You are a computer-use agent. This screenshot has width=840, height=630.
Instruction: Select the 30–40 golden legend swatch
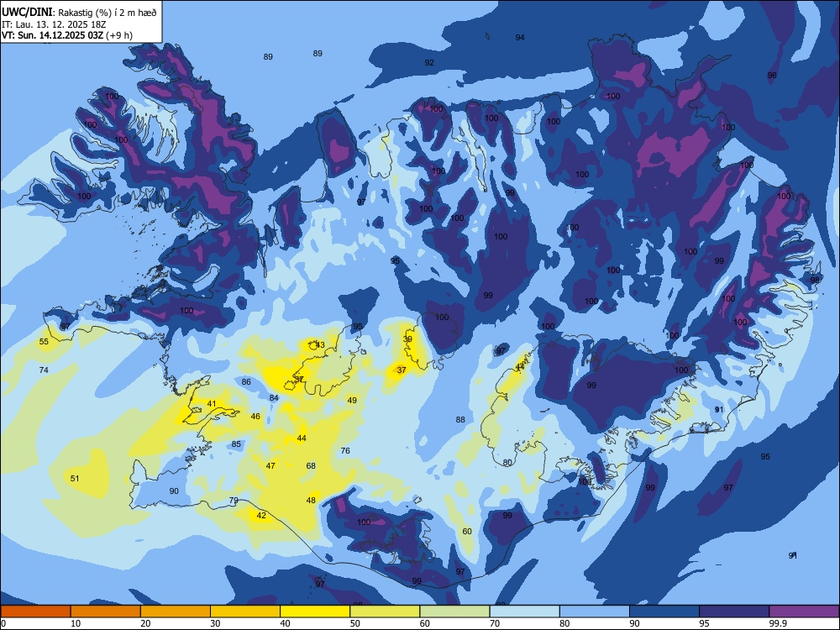(x=245, y=612)
